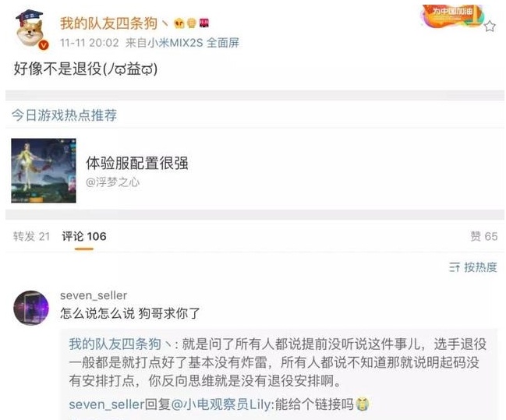Open the Shiba dog profile avatar
Image resolution: width=506 pixels, height=420 pixels.
[x=30, y=30]
